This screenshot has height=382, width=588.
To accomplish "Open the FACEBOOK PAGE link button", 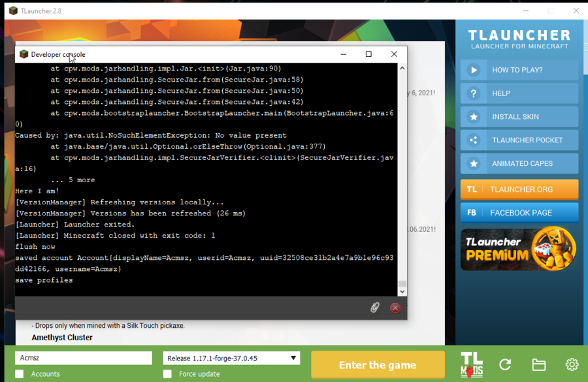I will click(x=519, y=213).
